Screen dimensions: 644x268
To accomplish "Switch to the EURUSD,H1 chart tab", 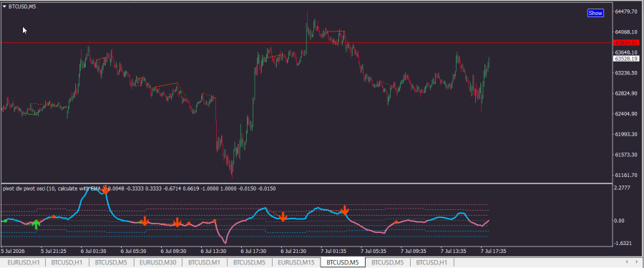I will point(24,262).
